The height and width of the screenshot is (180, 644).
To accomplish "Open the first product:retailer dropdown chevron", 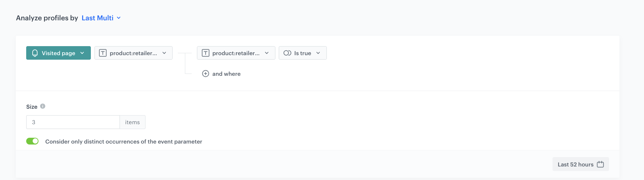I will click(164, 53).
